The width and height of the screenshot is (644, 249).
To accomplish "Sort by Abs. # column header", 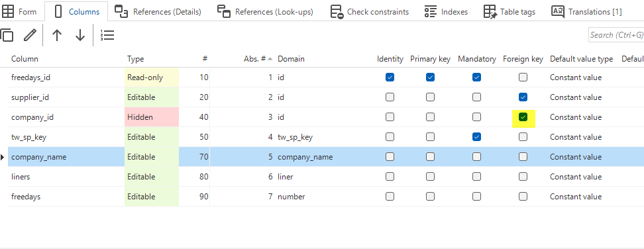I will 254,59.
